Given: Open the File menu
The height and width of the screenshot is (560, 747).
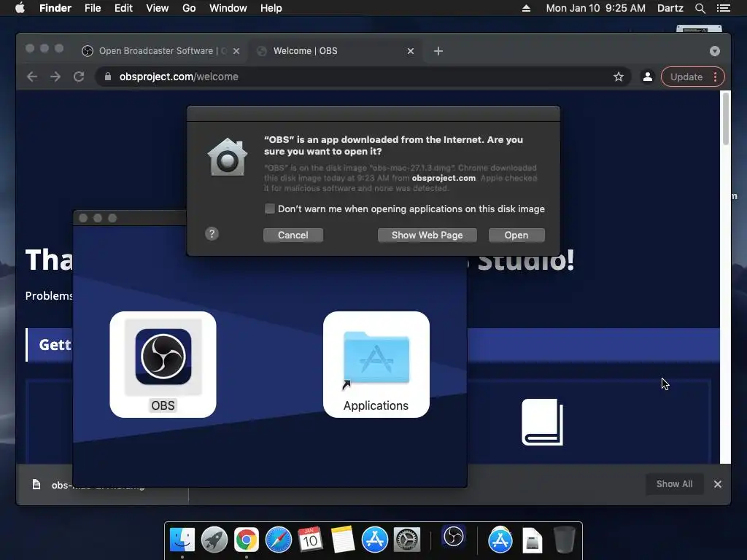Looking at the screenshot, I should [x=93, y=8].
